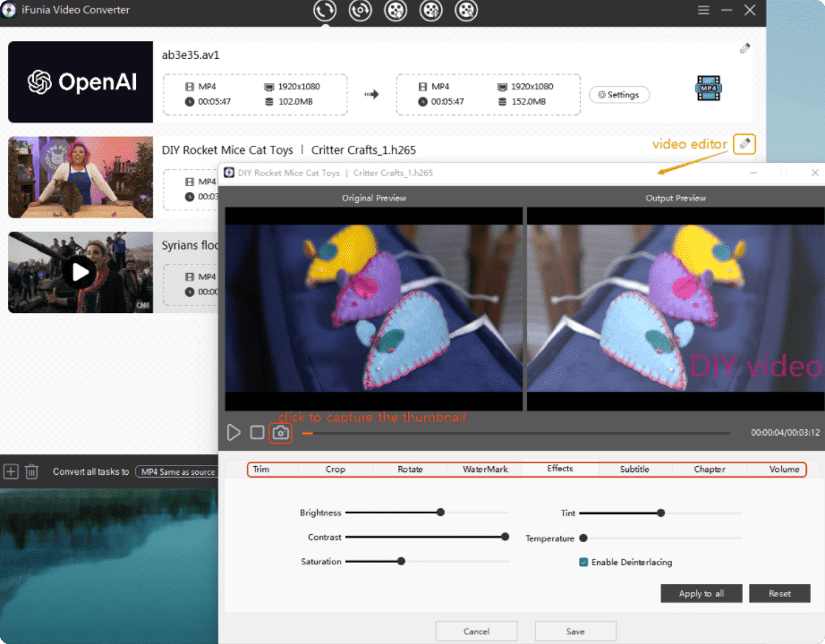Screen dimensions: 825x644
Task: Play the Syrians video thumbnail
Action: (x=81, y=272)
